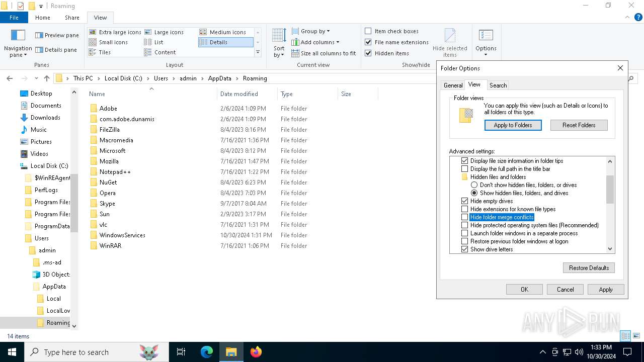Screen dimensions: 644x362
Task: Open the Quick Access Toolbar customize arrow
Action: coord(41,6)
